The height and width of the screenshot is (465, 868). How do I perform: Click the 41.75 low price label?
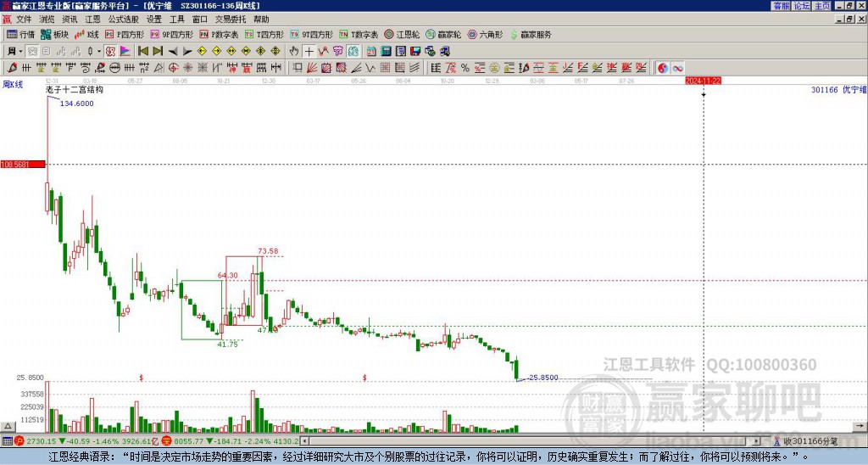[x=227, y=345]
